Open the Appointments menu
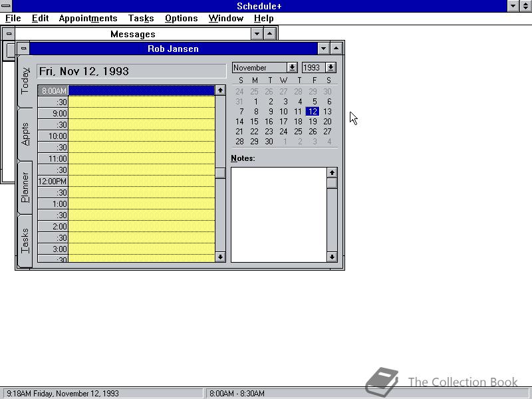 pyautogui.click(x=88, y=19)
